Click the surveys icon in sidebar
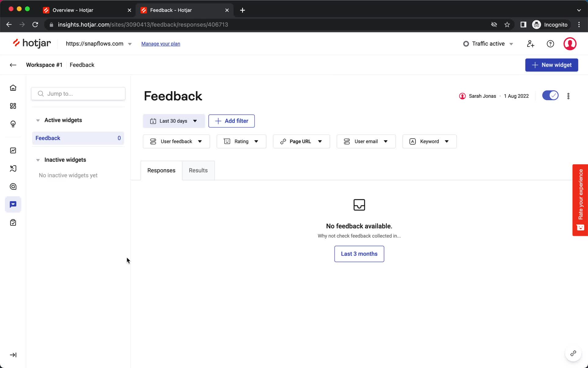 click(x=13, y=222)
